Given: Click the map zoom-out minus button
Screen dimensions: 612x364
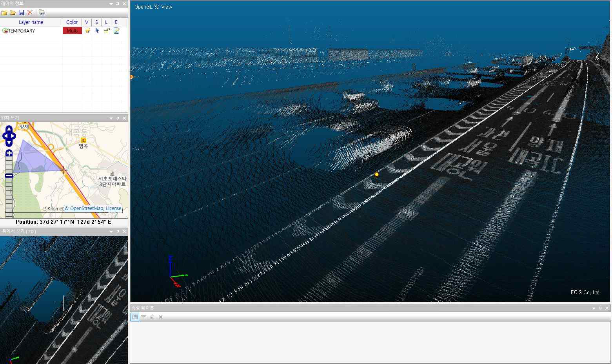Looking at the screenshot, I should 9,176.
